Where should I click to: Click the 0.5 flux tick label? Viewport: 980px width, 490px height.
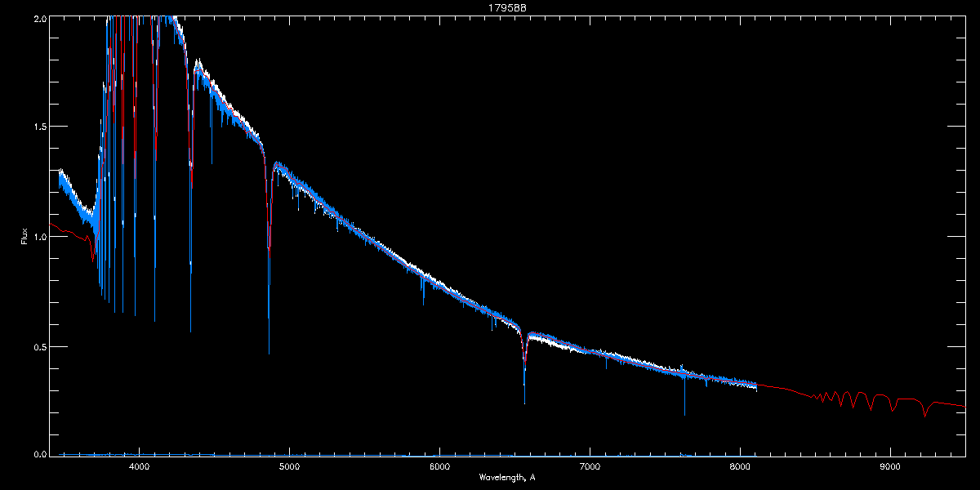click(38, 346)
